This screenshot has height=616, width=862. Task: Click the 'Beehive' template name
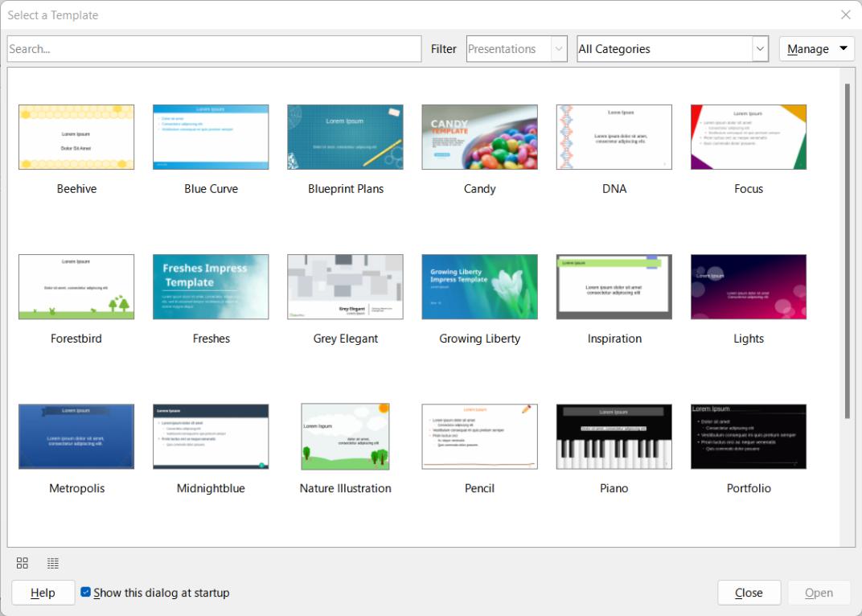pyautogui.click(x=76, y=189)
